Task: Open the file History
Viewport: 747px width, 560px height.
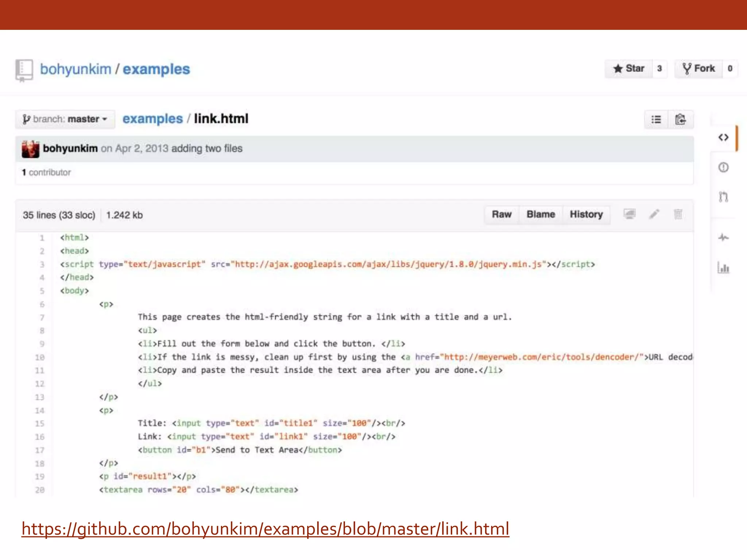Action: [586, 214]
